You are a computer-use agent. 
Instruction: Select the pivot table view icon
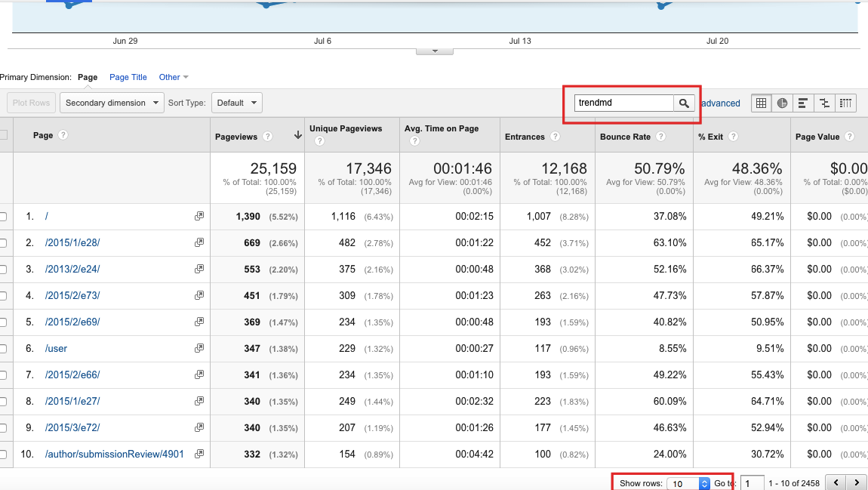[845, 103]
